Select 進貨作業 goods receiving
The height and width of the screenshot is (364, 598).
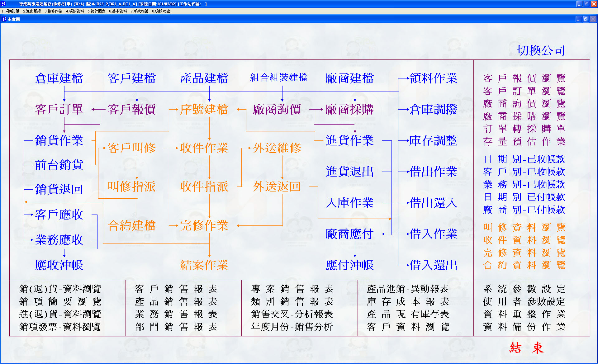[349, 141]
